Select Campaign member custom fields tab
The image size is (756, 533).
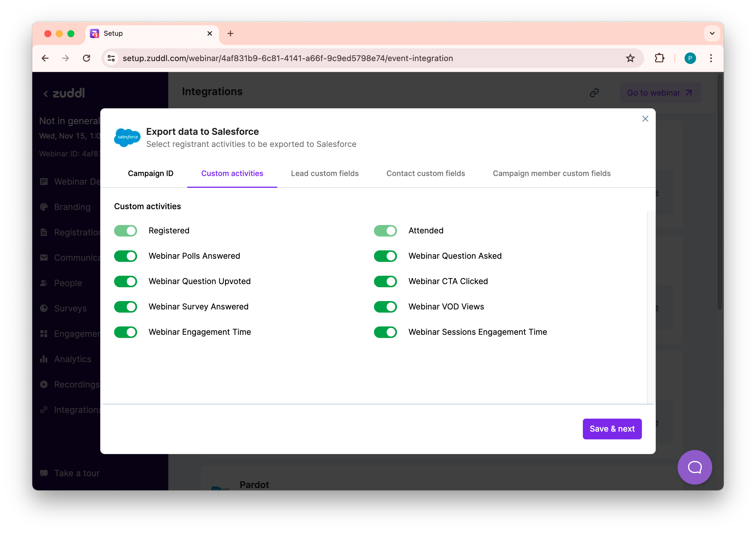click(x=551, y=173)
